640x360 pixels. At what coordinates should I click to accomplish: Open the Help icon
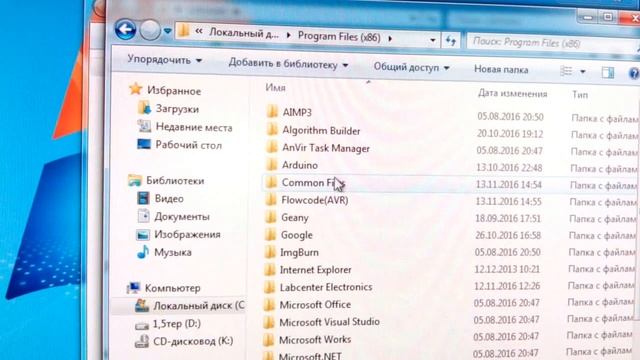pyautogui.click(x=634, y=74)
